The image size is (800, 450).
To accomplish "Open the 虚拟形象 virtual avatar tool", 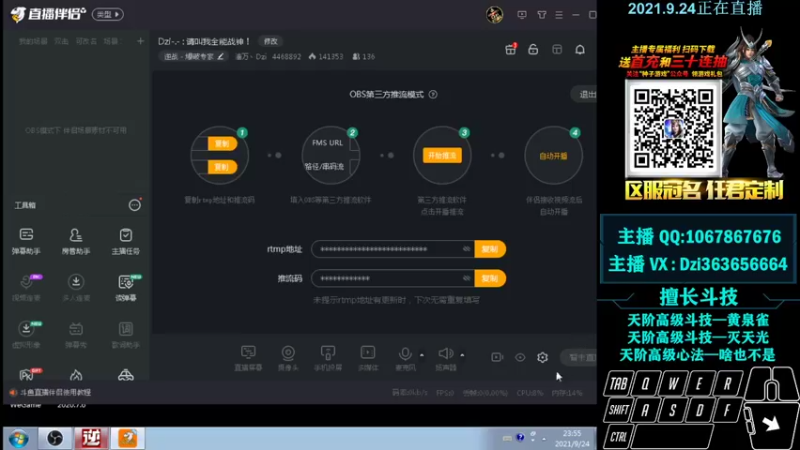I will click(x=26, y=335).
